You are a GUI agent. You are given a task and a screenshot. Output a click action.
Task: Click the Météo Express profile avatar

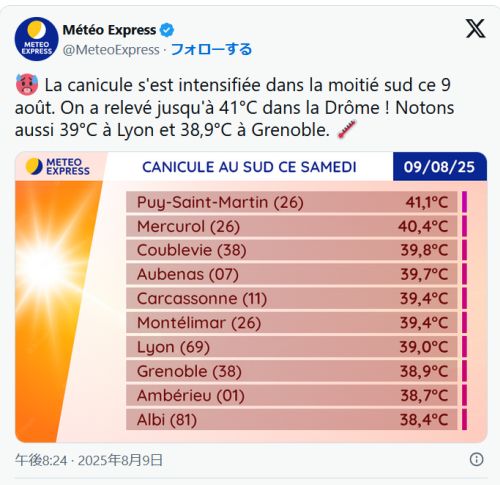pos(37,39)
